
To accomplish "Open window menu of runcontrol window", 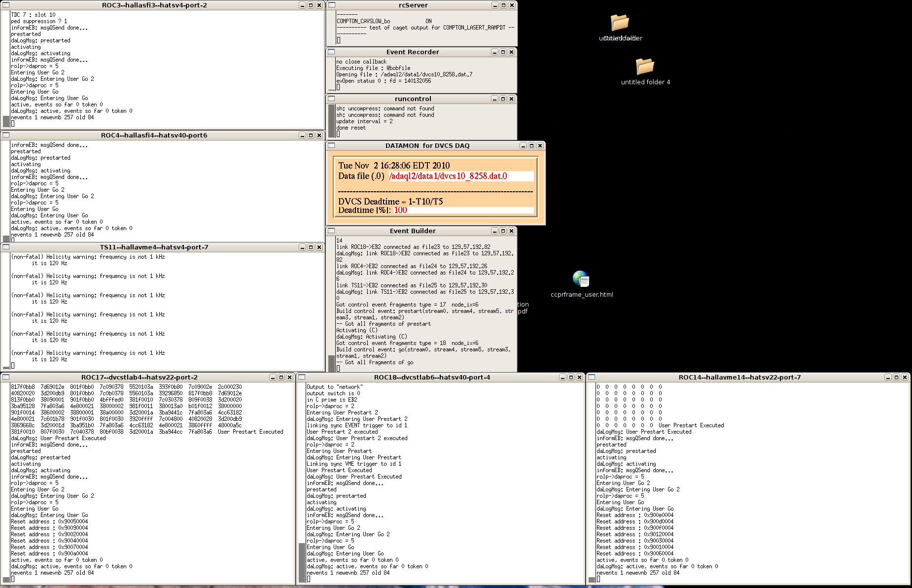I will click(x=332, y=99).
